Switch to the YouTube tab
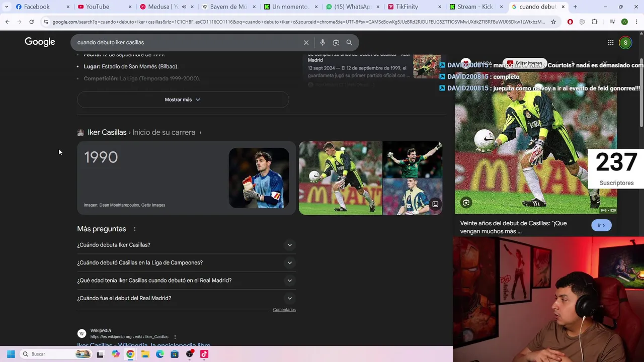644x362 pixels. click(104, 7)
